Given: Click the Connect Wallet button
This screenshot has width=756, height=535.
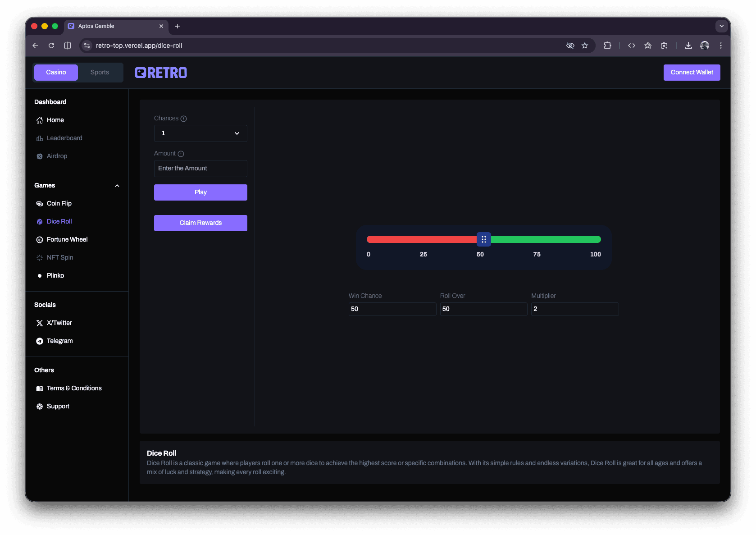Looking at the screenshot, I should (692, 73).
